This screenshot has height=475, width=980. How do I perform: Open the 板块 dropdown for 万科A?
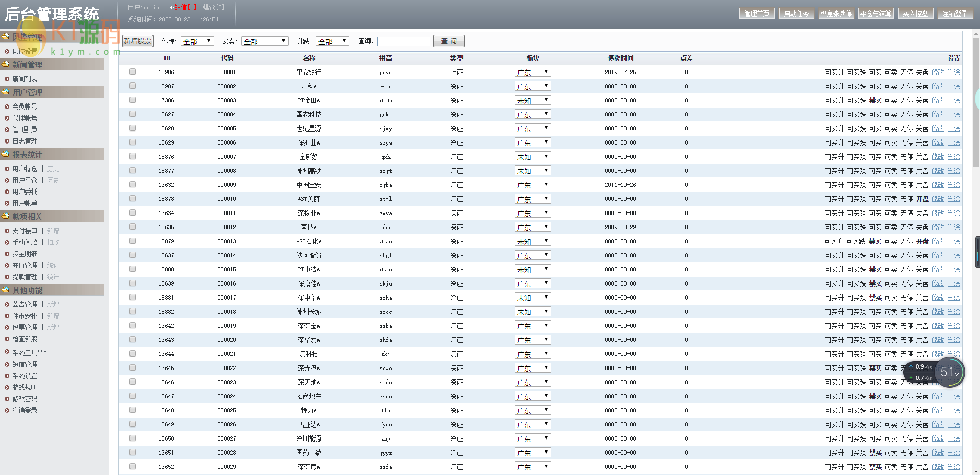533,86
